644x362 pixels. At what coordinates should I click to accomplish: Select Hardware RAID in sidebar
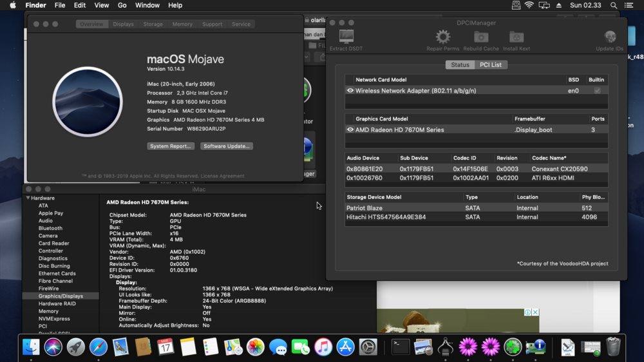[57, 303]
